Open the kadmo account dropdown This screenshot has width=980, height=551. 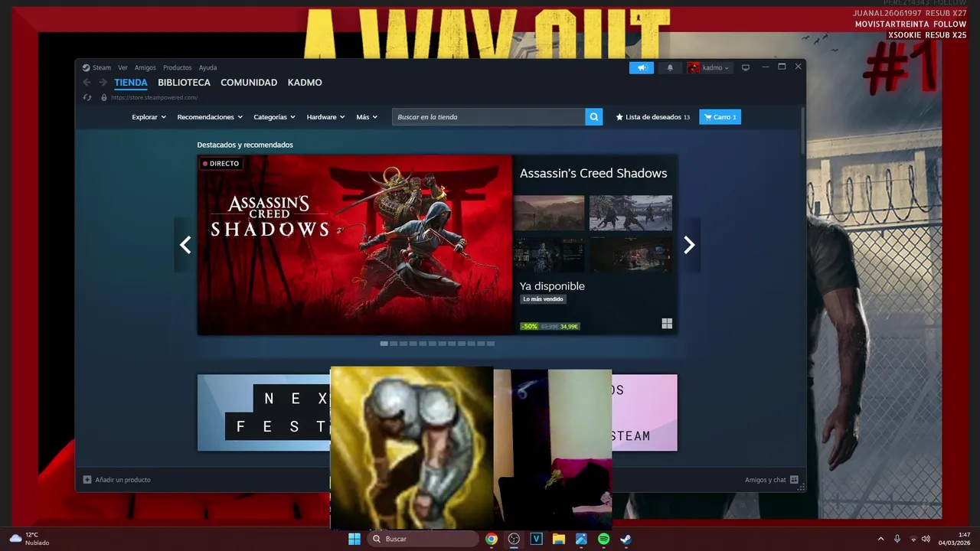(x=709, y=67)
